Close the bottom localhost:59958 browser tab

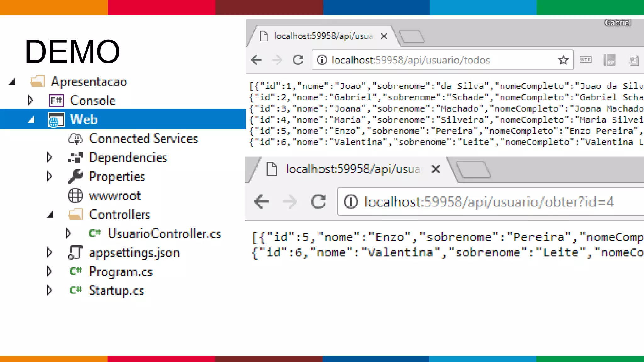tap(435, 169)
